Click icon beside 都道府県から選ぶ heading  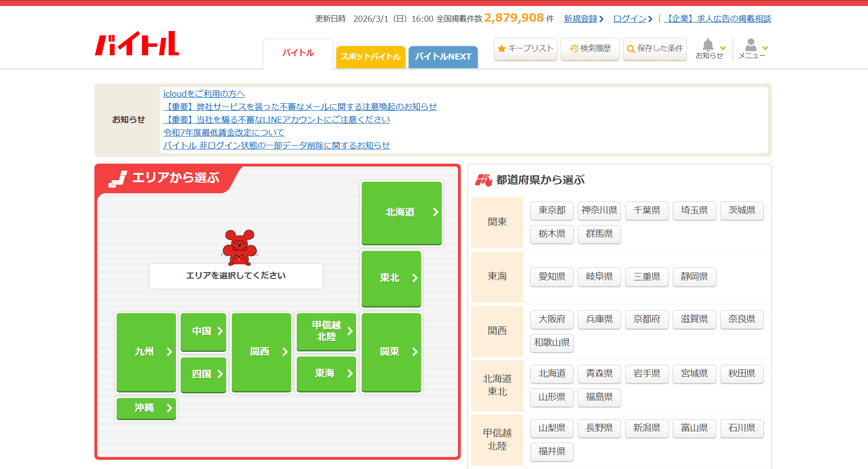coord(484,180)
